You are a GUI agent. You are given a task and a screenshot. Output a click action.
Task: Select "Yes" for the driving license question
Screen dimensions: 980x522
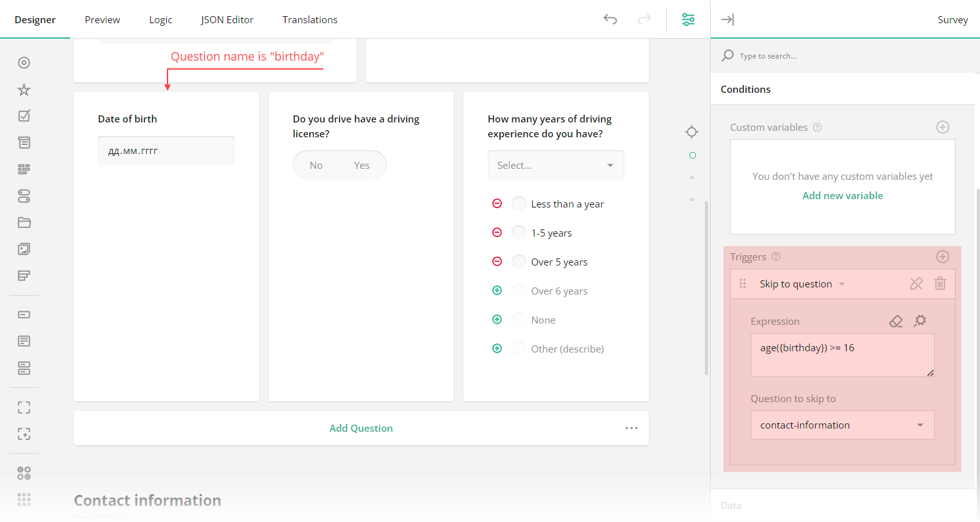coord(361,164)
